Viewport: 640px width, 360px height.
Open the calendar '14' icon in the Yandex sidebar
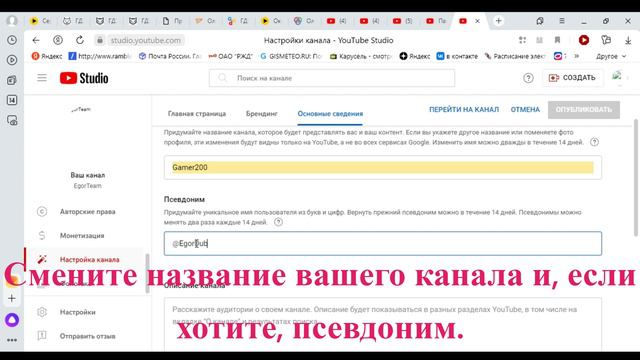[x=12, y=100]
